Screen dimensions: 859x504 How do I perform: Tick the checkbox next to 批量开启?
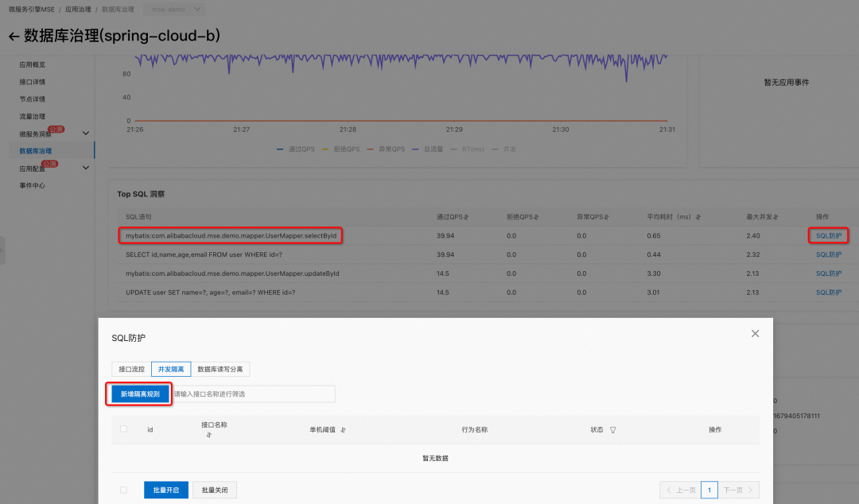(124, 490)
